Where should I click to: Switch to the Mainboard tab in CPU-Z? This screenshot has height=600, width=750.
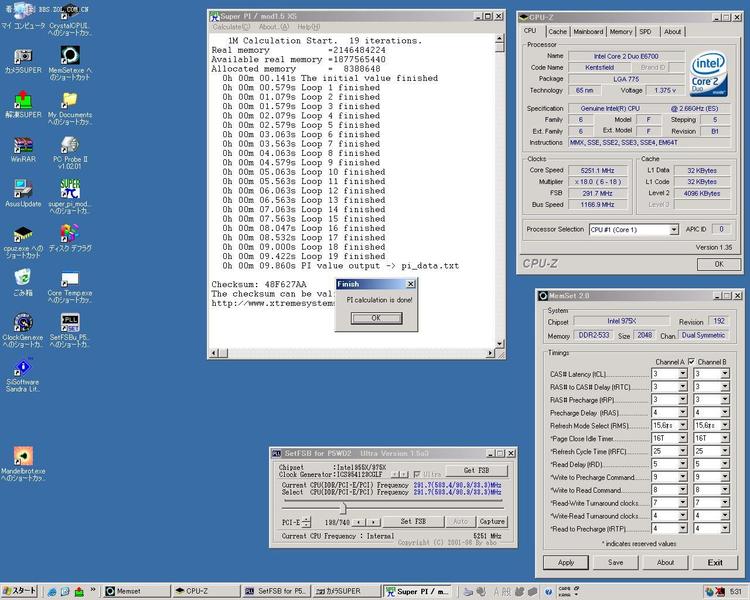588,32
